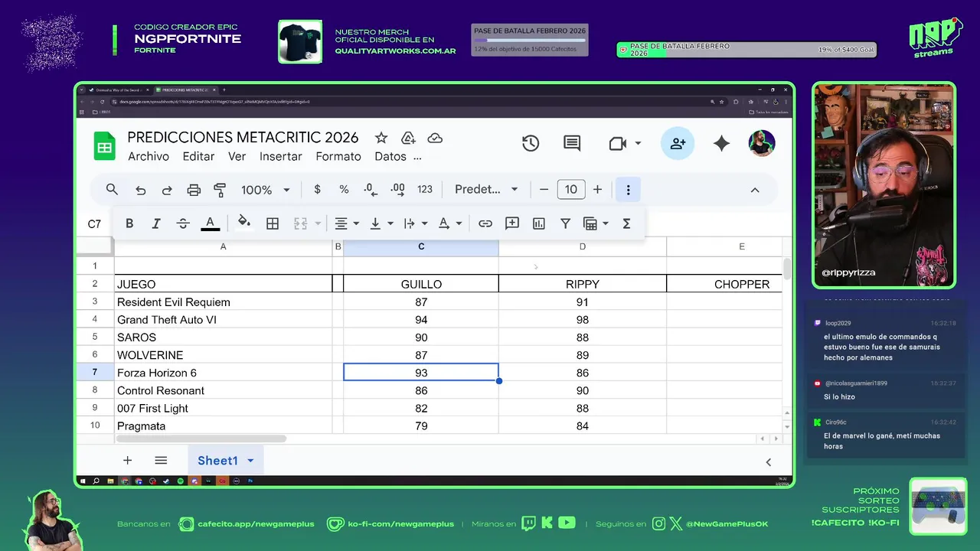
Task: Show the side panel with the arrow
Action: 769,461
